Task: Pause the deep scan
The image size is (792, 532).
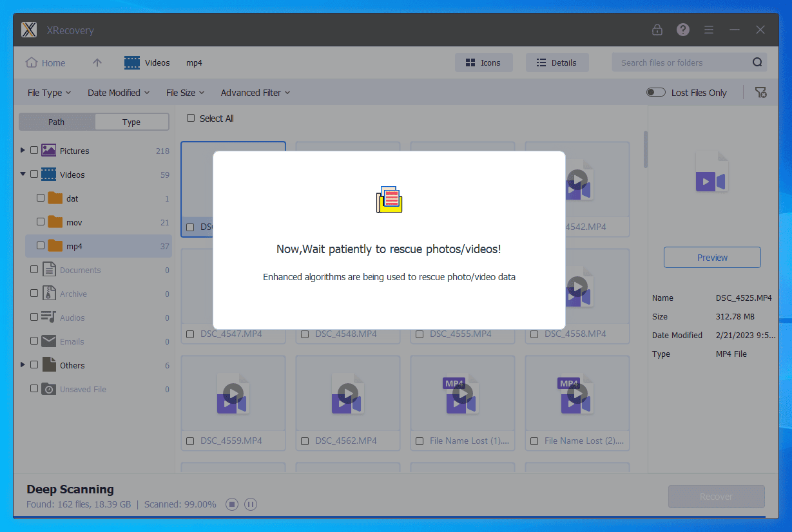Action: click(x=251, y=504)
